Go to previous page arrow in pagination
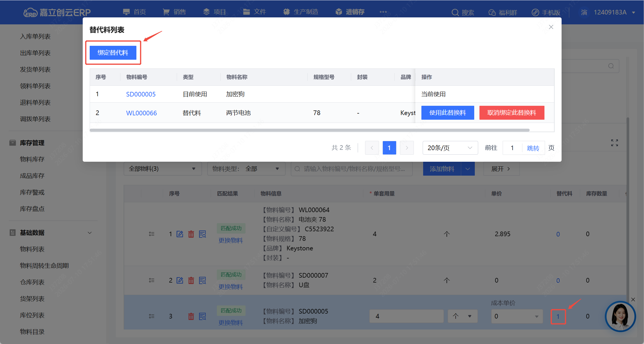The width and height of the screenshot is (644, 344). click(372, 148)
